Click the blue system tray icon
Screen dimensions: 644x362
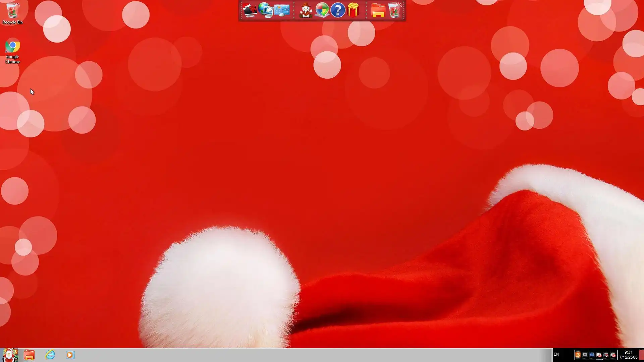pos(592,355)
